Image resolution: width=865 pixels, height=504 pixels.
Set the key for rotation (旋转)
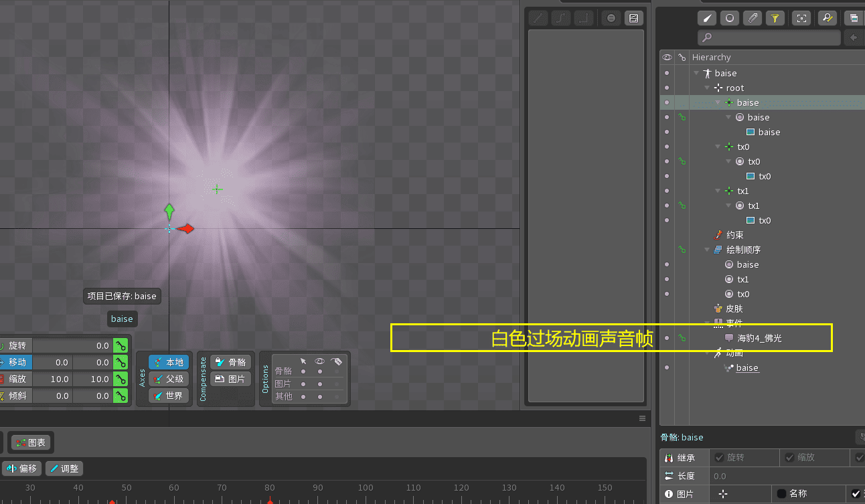[x=121, y=346]
